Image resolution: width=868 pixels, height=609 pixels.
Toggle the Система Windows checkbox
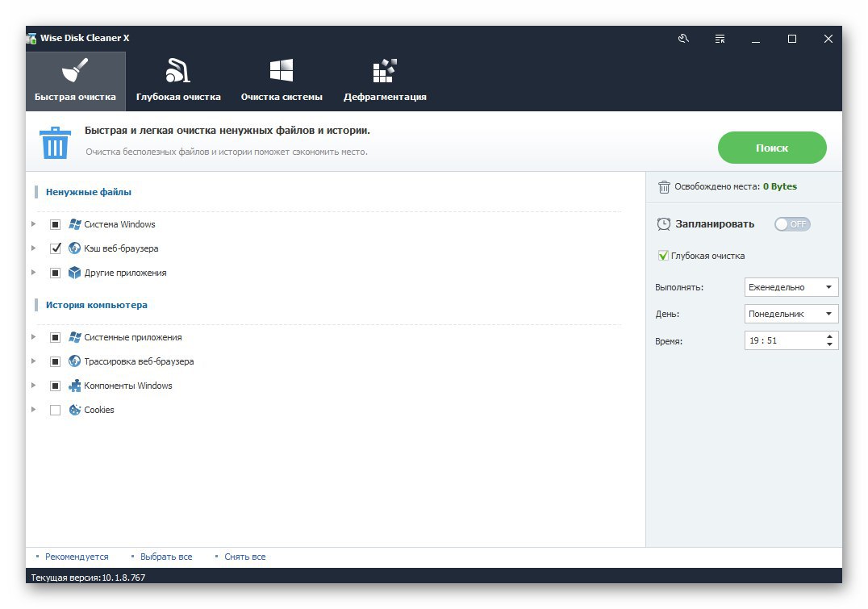[56, 224]
